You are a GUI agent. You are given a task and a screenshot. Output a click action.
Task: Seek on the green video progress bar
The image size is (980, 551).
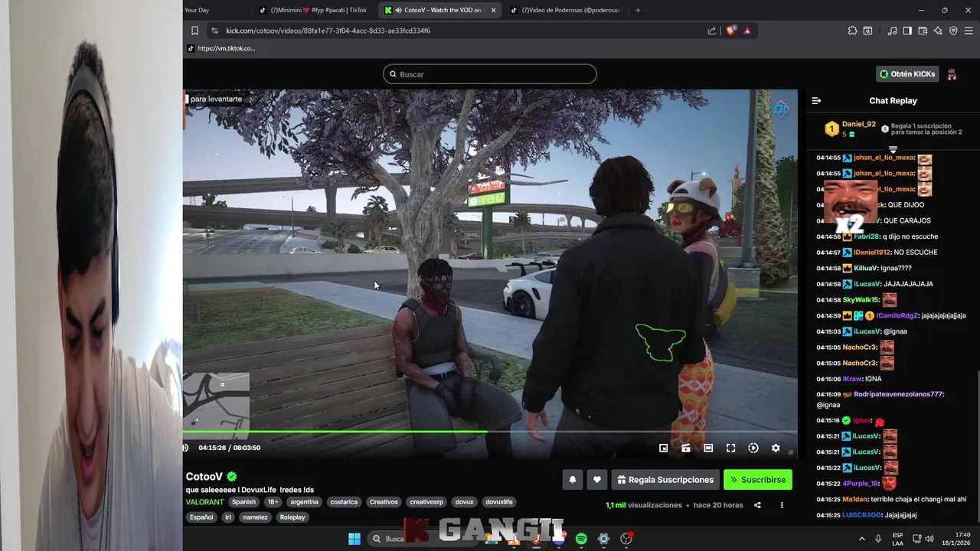click(x=490, y=432)
